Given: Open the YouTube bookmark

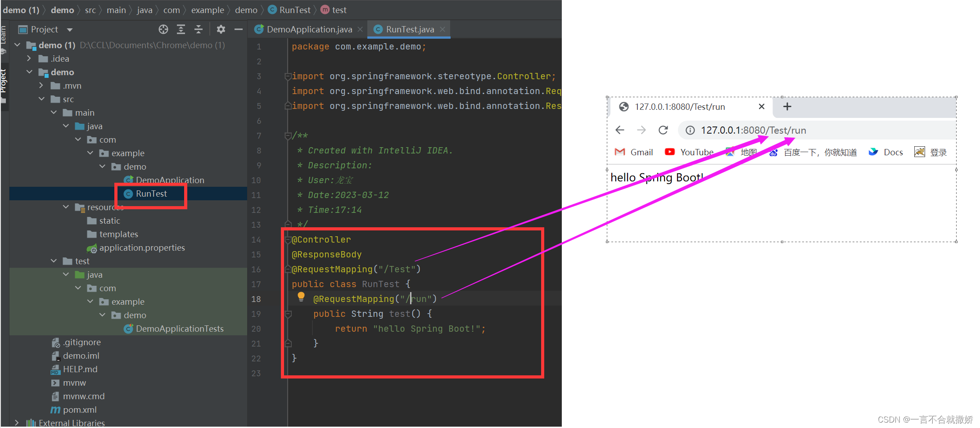Looking at the screenshot, I should [689, 153].
